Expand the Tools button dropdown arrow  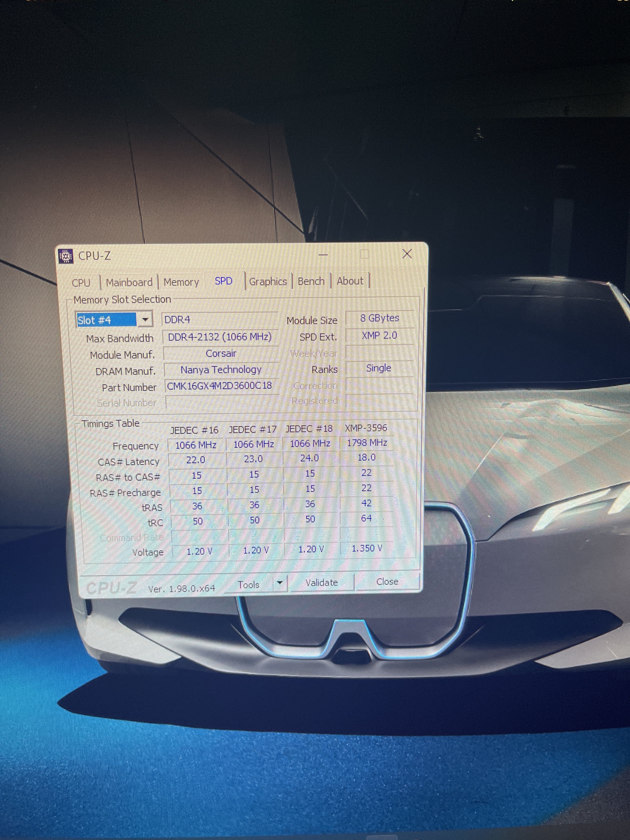coord(280,582)
